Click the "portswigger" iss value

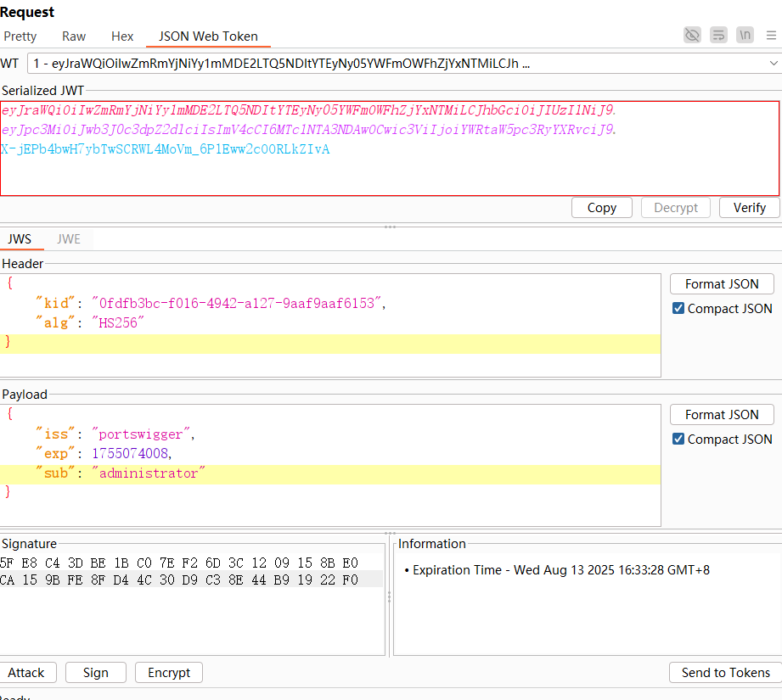point(141,434)
